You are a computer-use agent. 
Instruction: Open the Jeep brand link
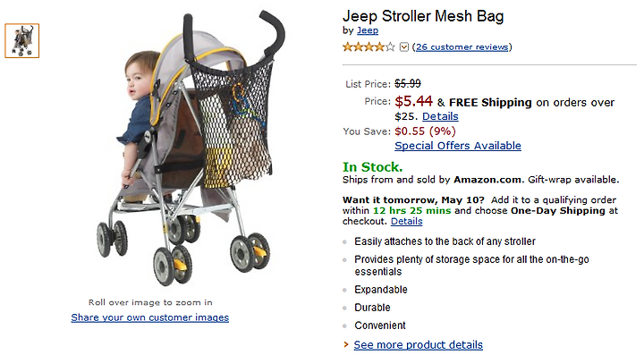(368, 30)
